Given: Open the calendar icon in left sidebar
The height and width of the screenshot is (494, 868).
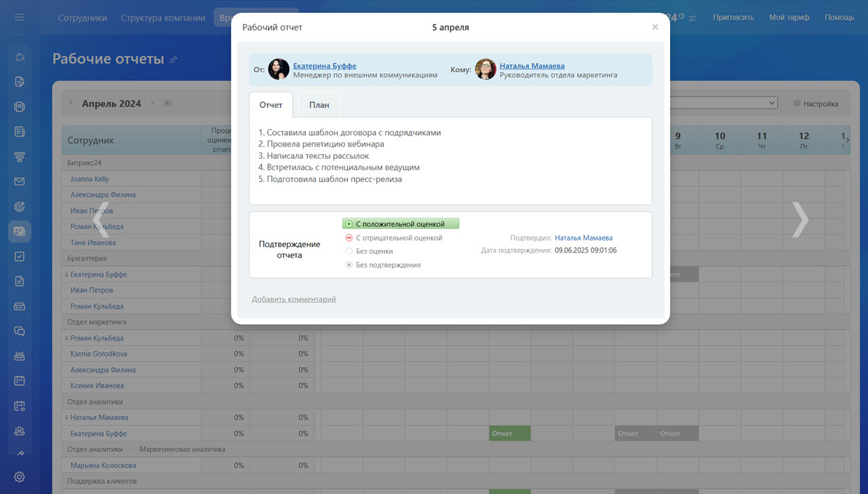Looking at the screenshot, I should click(20, 381).
